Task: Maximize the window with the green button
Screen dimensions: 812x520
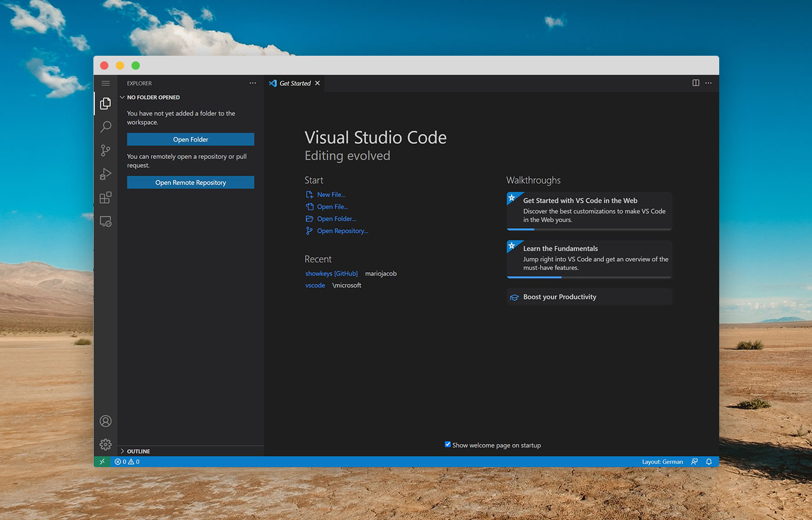Action: point(136,66)
